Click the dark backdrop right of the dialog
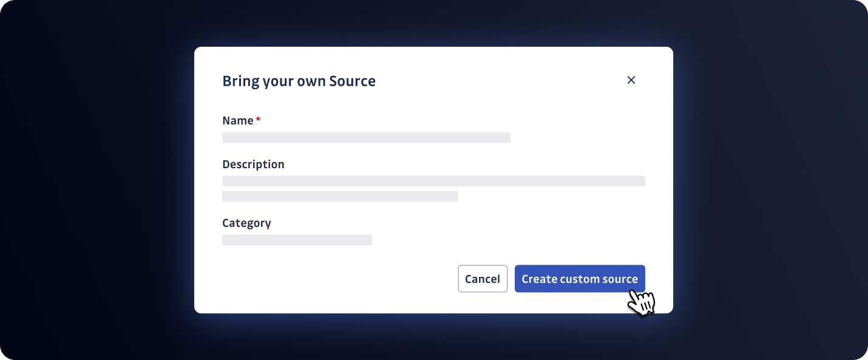 coord(771,182)
